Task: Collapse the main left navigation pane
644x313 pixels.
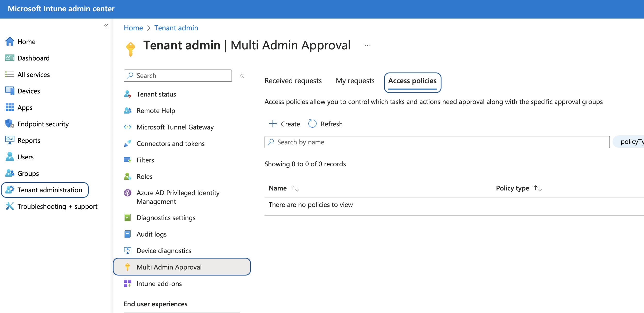Action: (106, 26)
